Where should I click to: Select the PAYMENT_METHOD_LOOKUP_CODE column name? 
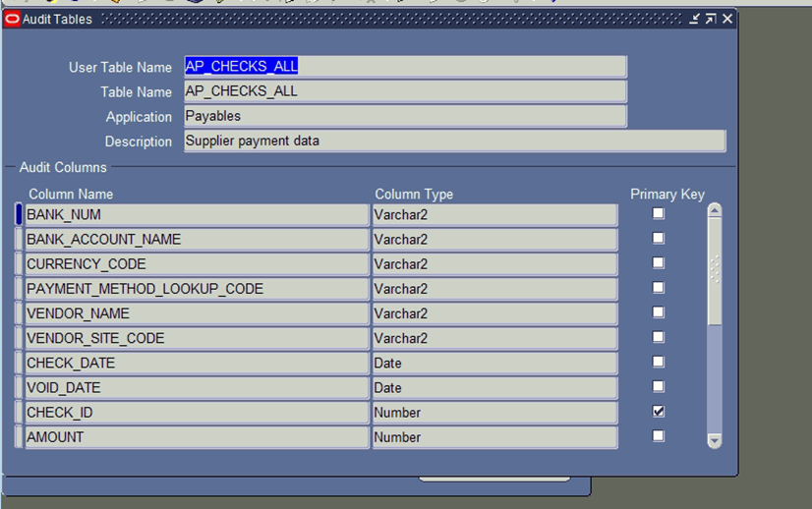(197, 289)
